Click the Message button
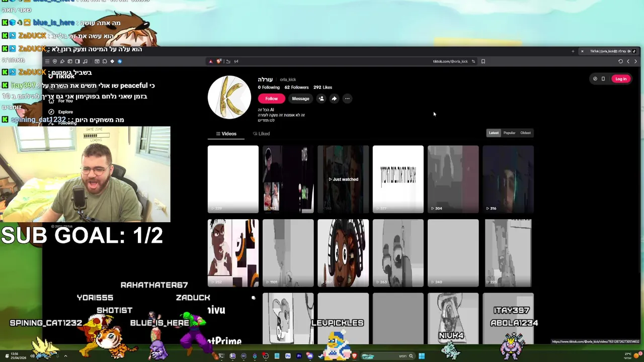Image resolution: width=644 pixels, height=362 pixels. [300, 99]
